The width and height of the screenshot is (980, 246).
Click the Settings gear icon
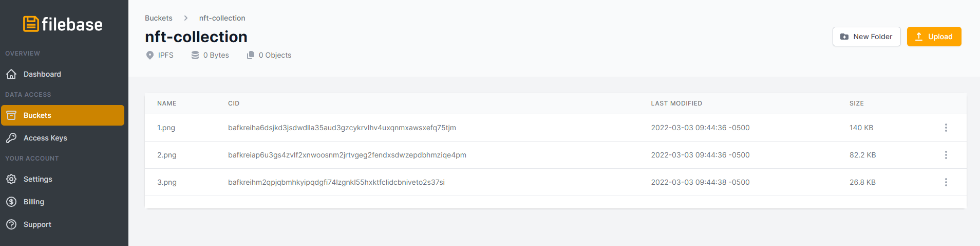coord(11,179)
